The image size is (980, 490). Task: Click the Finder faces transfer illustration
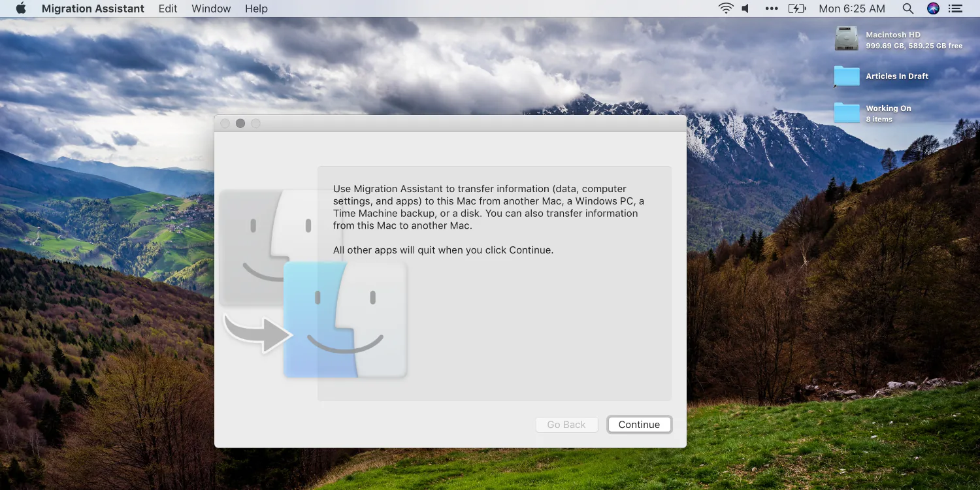[314, 284]
